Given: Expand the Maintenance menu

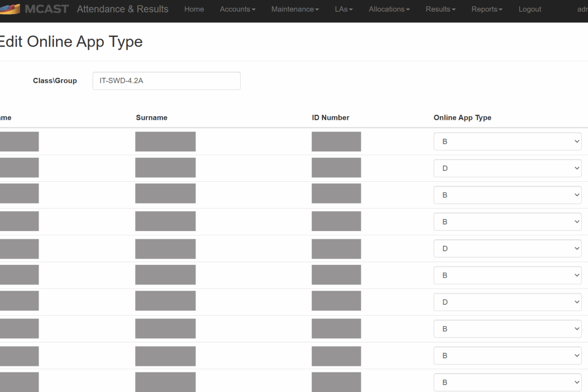Looking at the screenshot, I should click(x=295, y=9).
